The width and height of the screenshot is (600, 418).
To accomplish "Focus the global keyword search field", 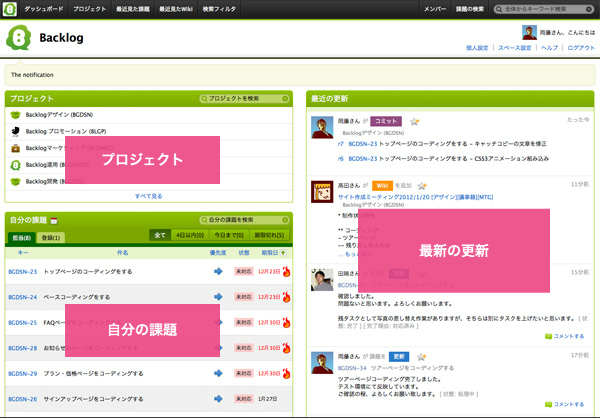I will [544, 9].
